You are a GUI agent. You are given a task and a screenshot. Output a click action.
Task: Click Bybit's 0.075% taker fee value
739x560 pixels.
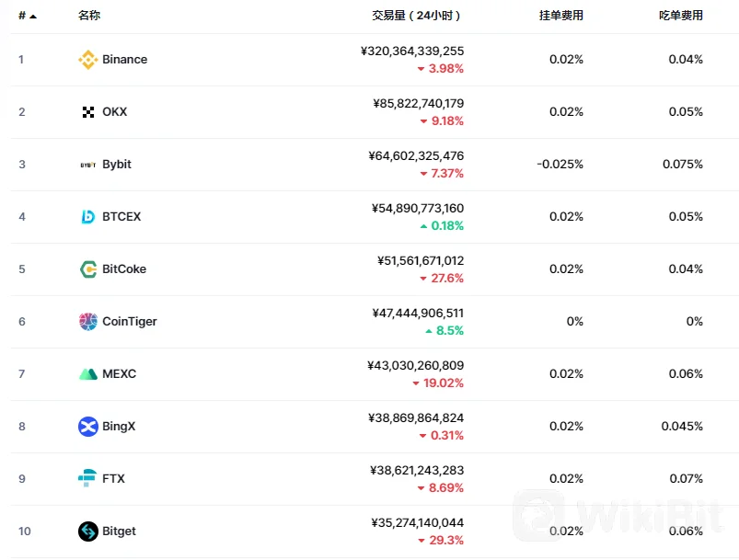pyautogui.click(x=682, y=165)
